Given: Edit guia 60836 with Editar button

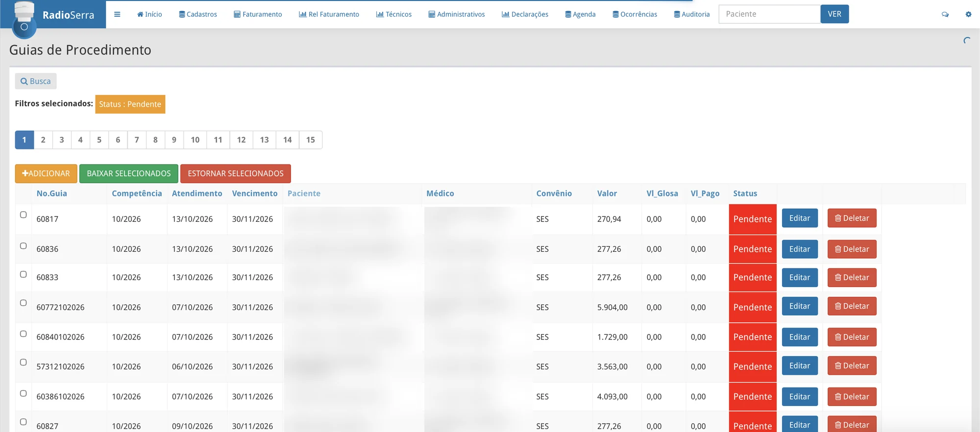Looking at the screenshot, I should click(x=800, y=249).
